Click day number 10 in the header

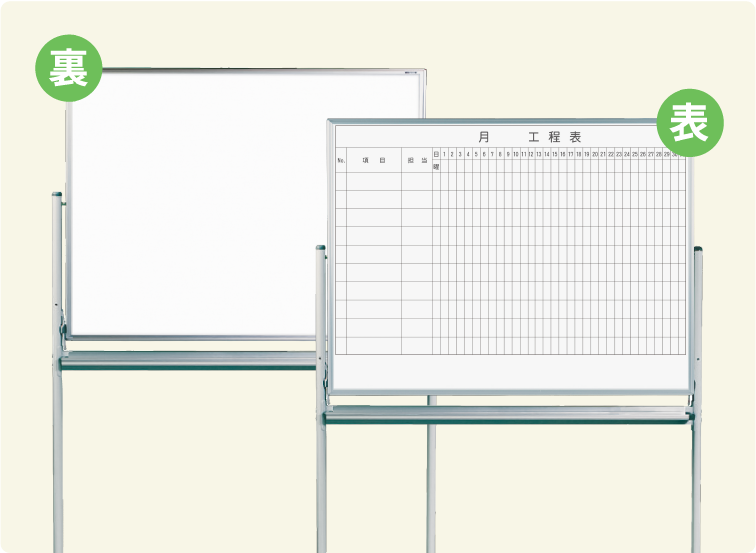[516, 154]
